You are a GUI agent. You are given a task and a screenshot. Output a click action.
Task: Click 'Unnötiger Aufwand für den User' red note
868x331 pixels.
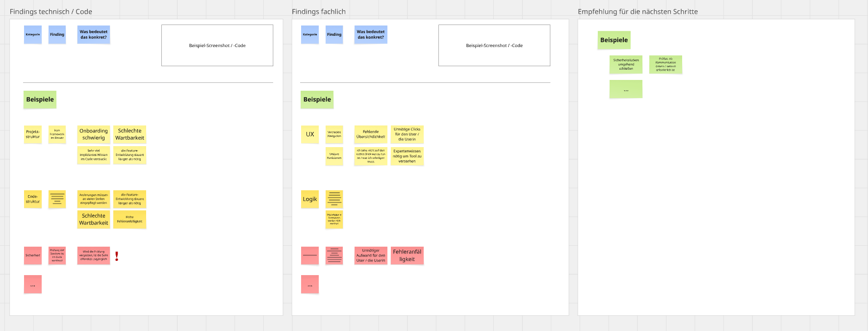(x=371, y=255)
